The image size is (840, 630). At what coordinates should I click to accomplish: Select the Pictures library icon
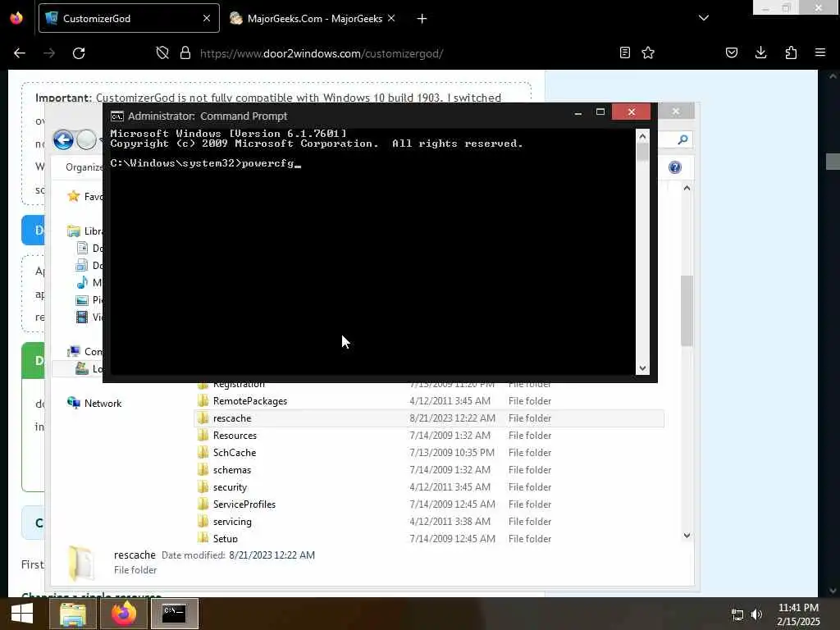[82, 300]
